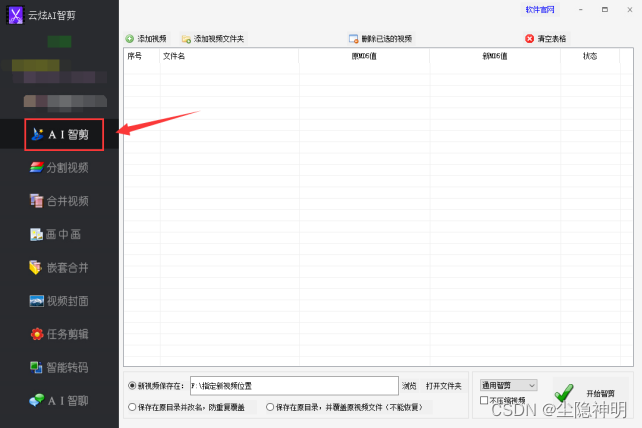Viewport: 642px width, 428px height.
Task: Switch to 智能转码 menu label
Action: coord(68,367)
